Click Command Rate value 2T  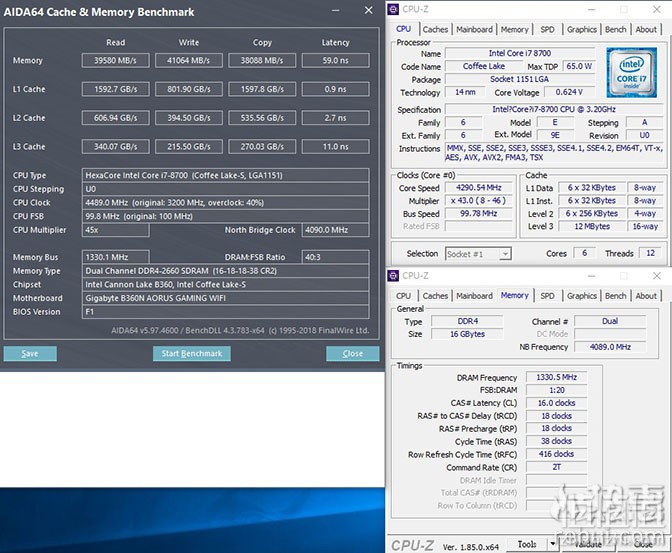click(x=556, y=467)
